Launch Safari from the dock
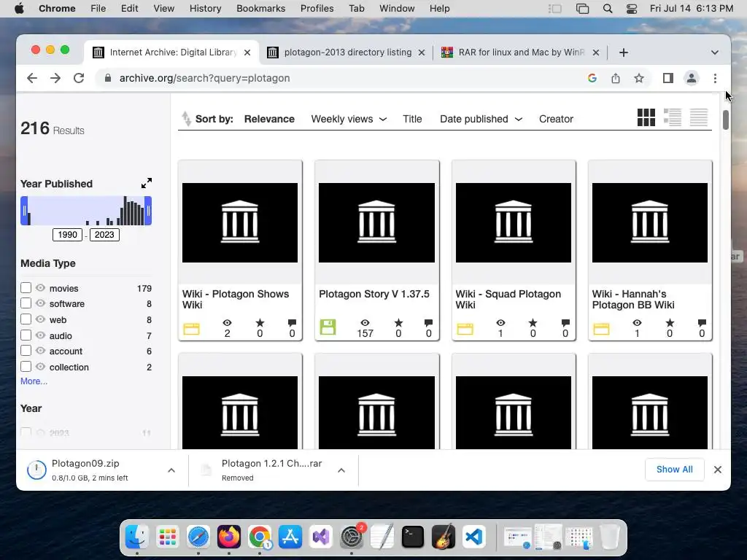 point(198,537)
